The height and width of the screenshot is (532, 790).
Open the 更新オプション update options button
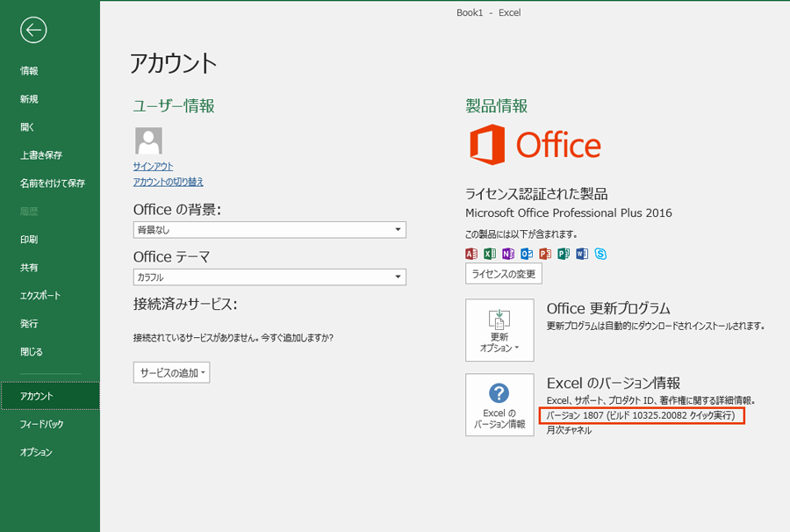point(499,330)
